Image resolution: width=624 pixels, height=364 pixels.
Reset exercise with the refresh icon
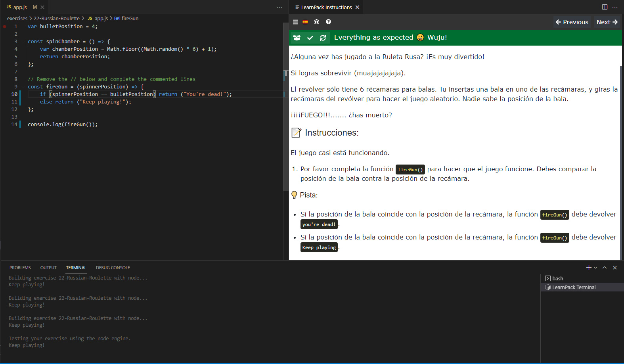[x=323, y=38]
